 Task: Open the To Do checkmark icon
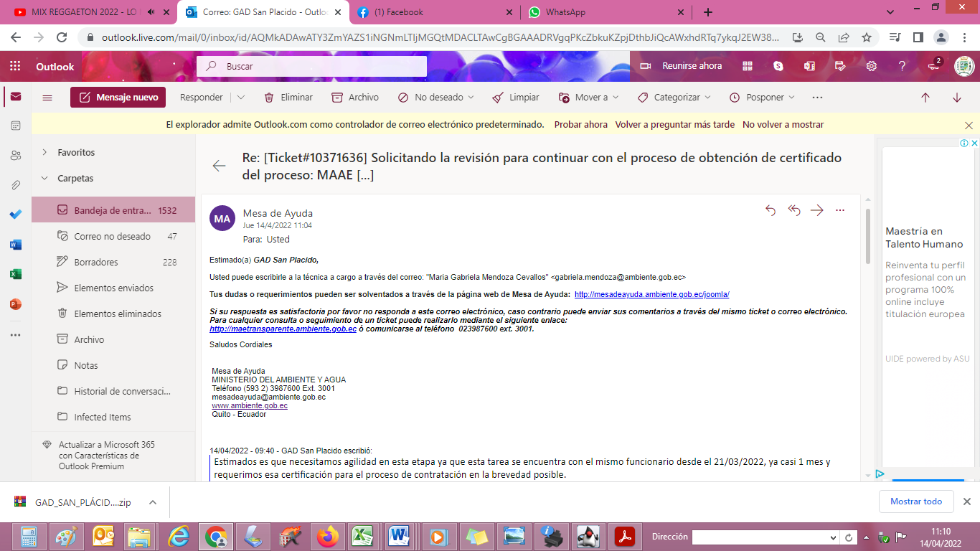(15, 215)
